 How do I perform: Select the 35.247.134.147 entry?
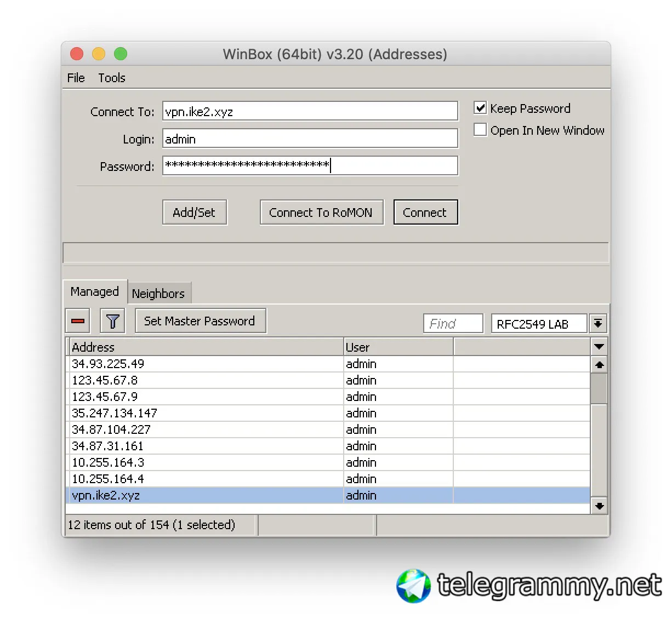click(x=328, y=413)
